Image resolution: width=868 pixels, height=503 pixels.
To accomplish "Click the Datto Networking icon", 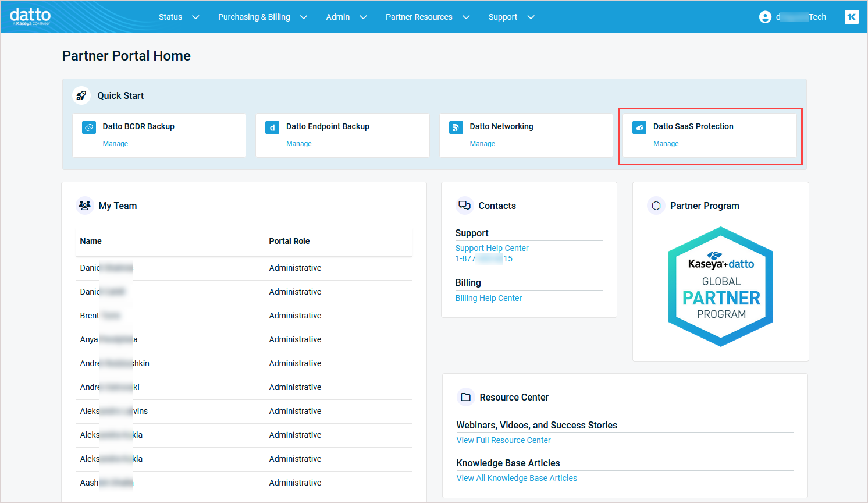I will [456, 127].
